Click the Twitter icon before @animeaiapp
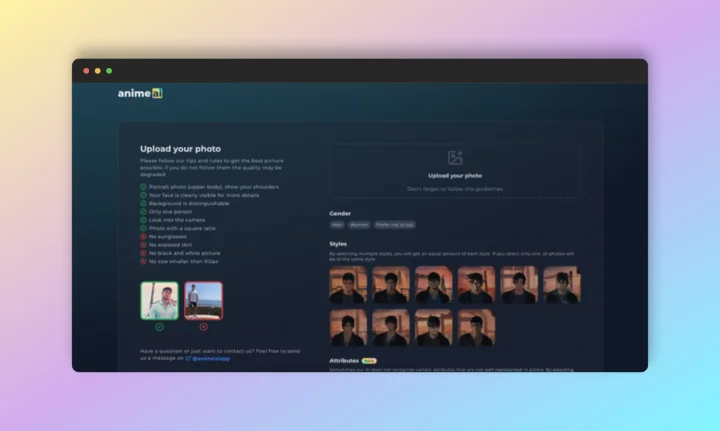Viewport: 720px width, 431px height. (188, 358)
